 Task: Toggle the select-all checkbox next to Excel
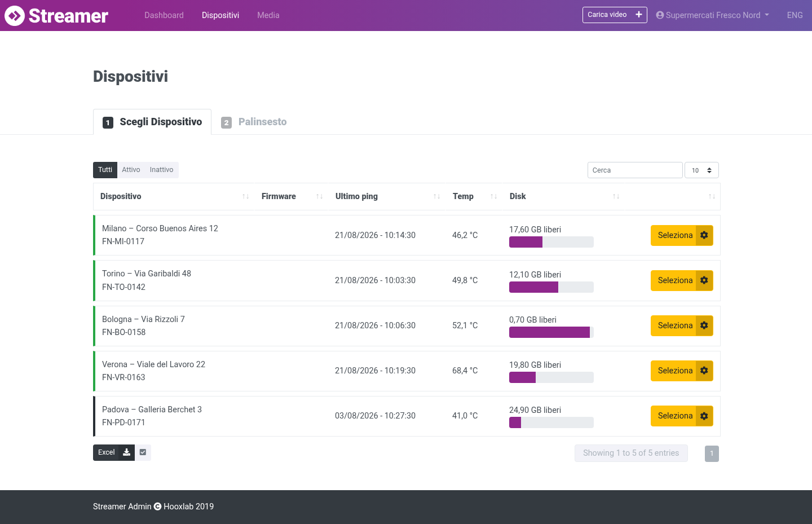143,452
